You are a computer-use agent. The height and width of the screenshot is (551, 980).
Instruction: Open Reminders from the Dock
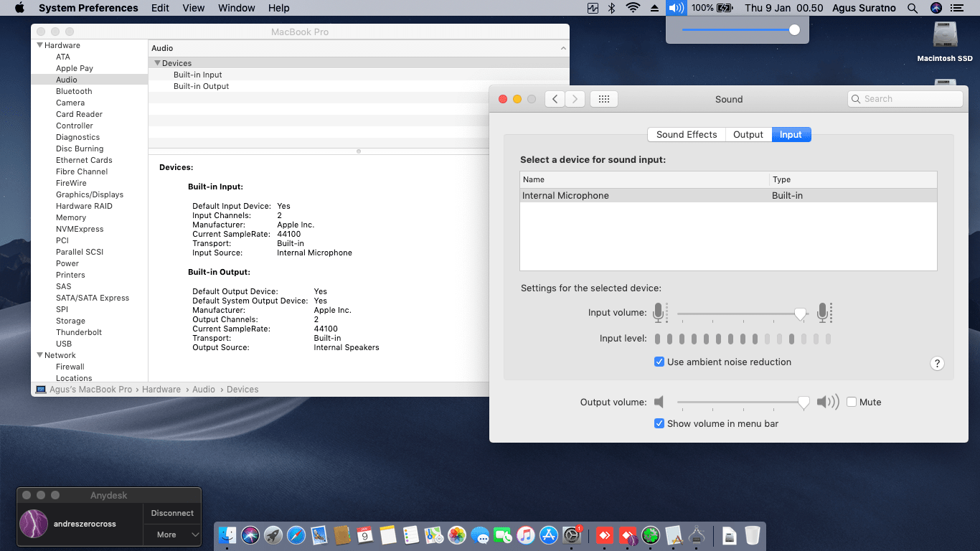pyautogui.click(x=411, y=535)
